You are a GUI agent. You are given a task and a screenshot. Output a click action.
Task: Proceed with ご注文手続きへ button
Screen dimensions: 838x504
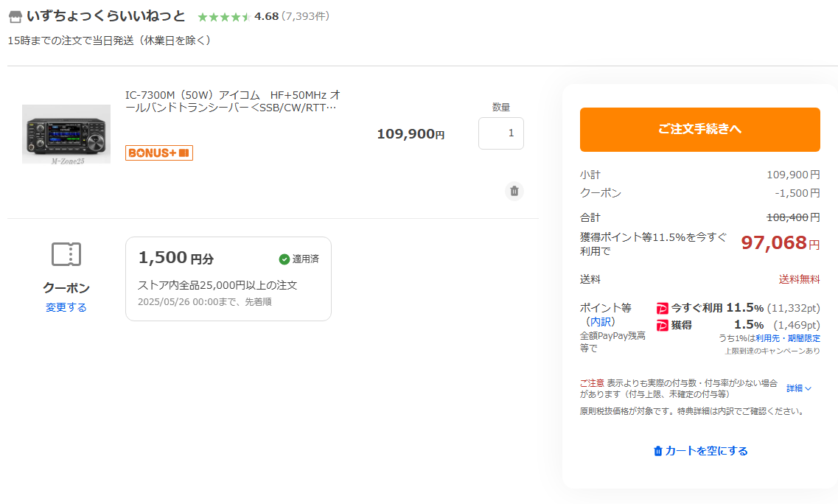point(699,130)
